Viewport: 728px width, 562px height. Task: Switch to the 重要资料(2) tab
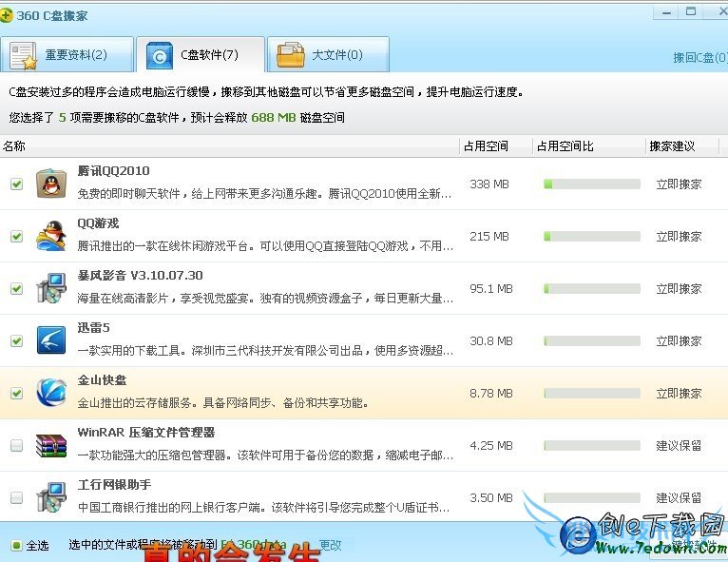coord(67,55)
